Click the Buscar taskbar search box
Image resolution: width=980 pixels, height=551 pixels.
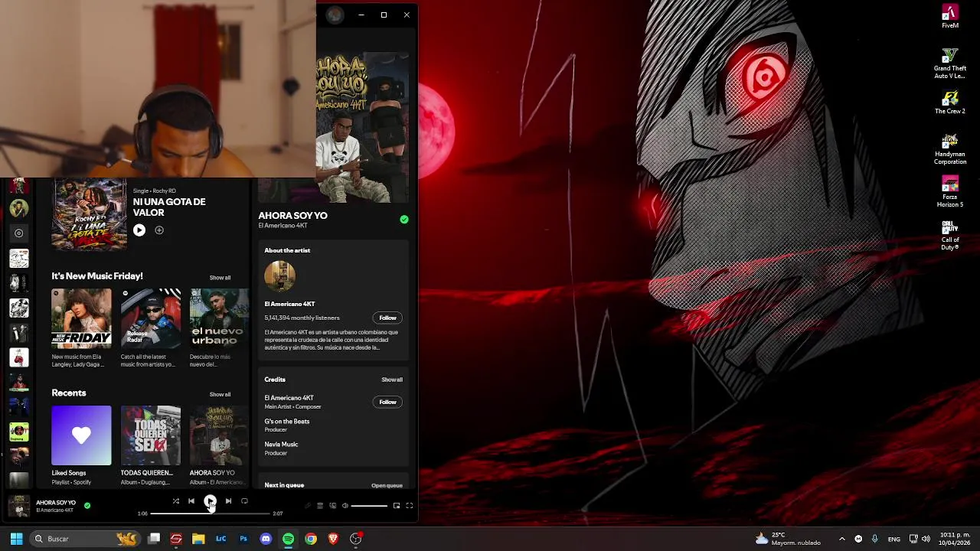click(86, 539)
